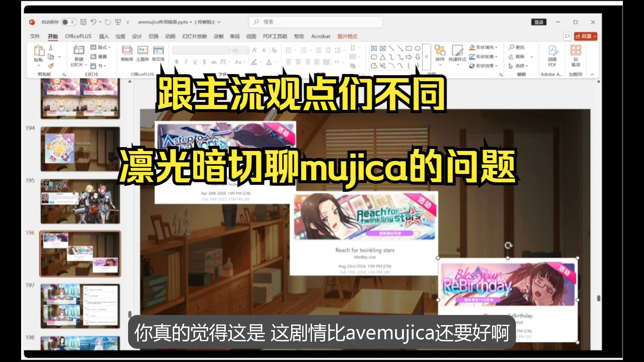The image size is (644, 362).
Task: Click the Share (共享) button
Action: tap(586, 36)
